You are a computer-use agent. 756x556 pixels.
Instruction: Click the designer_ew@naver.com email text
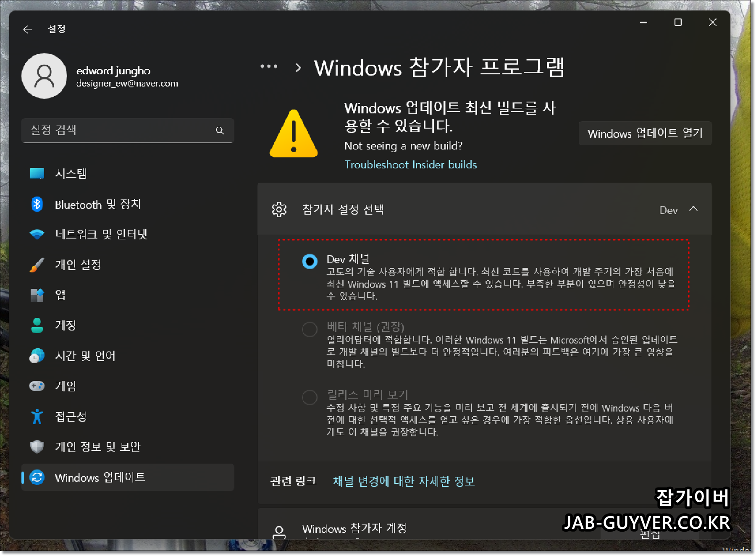click(127, 84)
